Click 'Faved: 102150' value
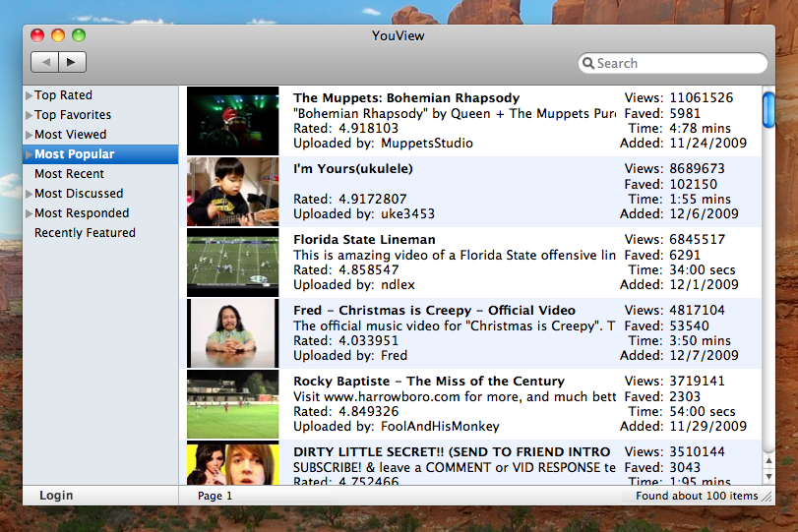Viewport: 798px width, 532px height. pyautogui.click(x=671, y=184)
